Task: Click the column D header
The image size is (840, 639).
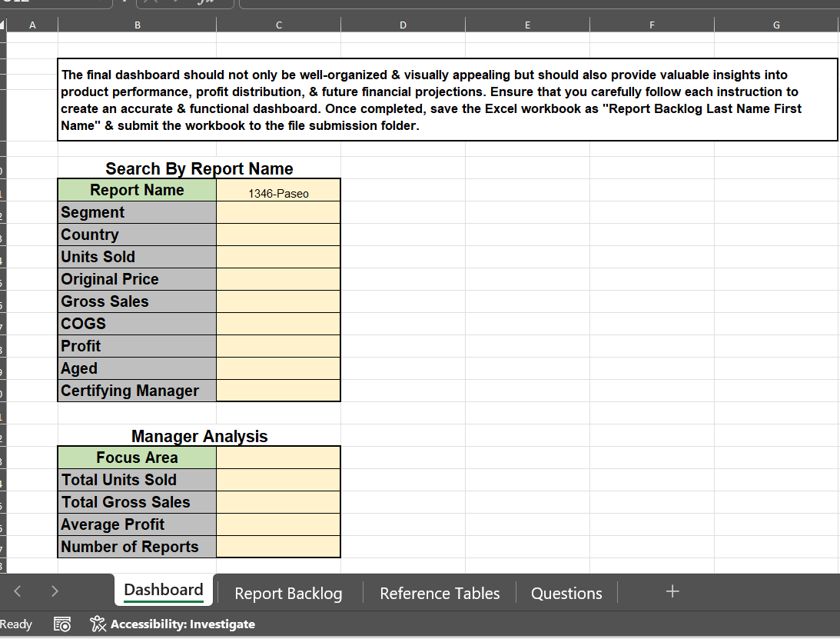Action: coord(403,24)
